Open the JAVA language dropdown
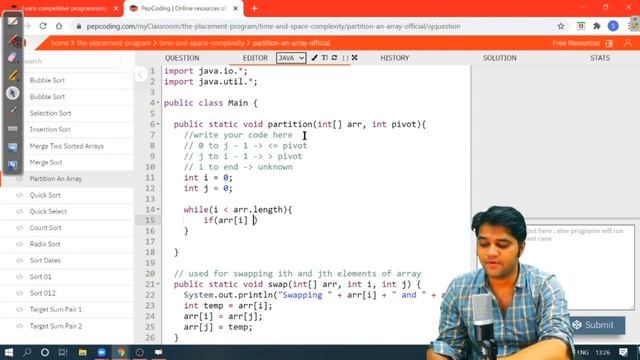The image size is (640, 360). [x=291, y=58]
